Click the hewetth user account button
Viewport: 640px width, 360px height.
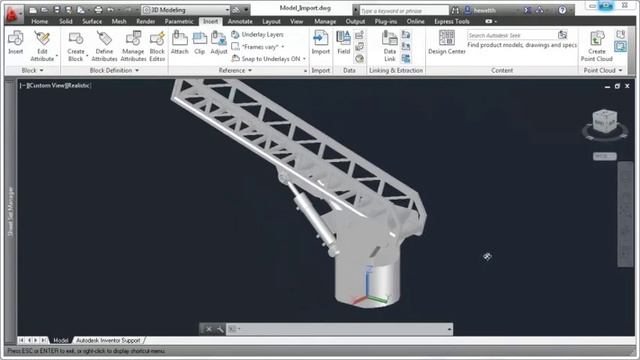pos(480,10)
